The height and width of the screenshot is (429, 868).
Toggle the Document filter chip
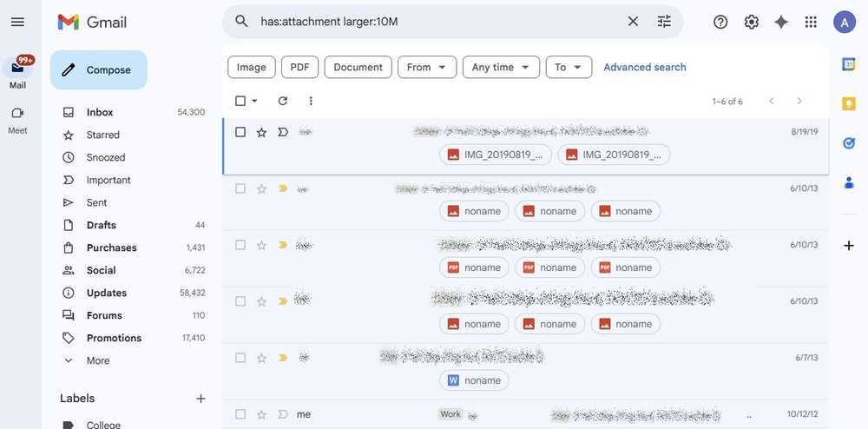pyautogui.click(x=358, y=67)
